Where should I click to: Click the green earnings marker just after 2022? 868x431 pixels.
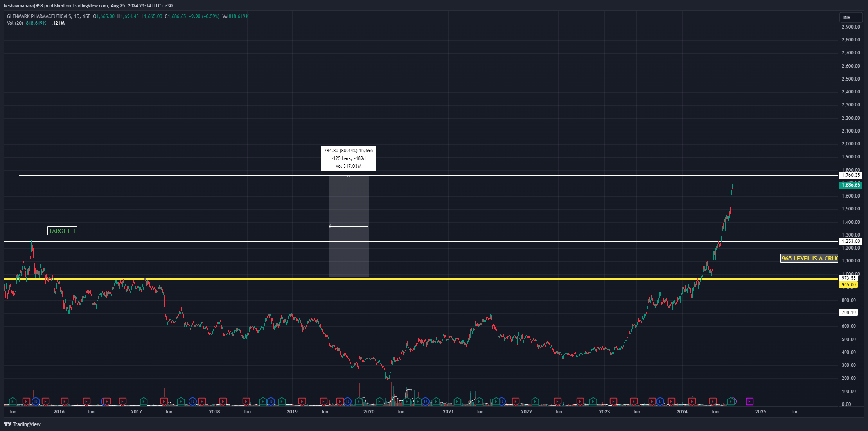535,401
